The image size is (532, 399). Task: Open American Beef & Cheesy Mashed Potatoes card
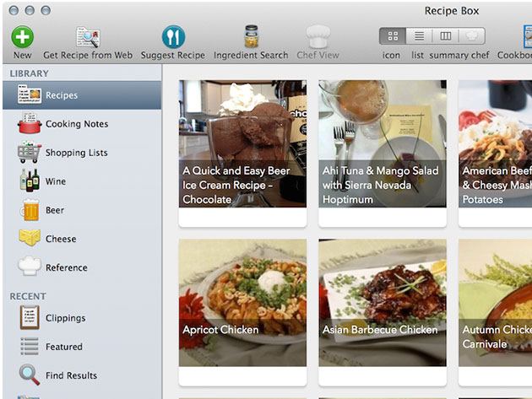(495, 154)
